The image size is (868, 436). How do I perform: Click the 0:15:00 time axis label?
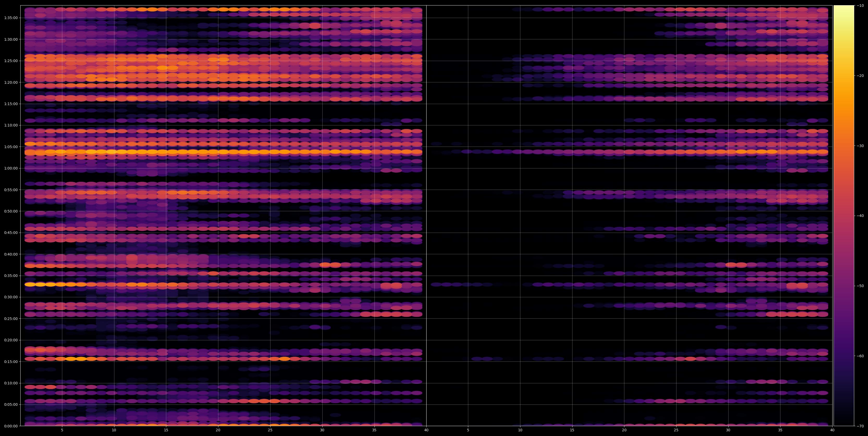point(11,361)
